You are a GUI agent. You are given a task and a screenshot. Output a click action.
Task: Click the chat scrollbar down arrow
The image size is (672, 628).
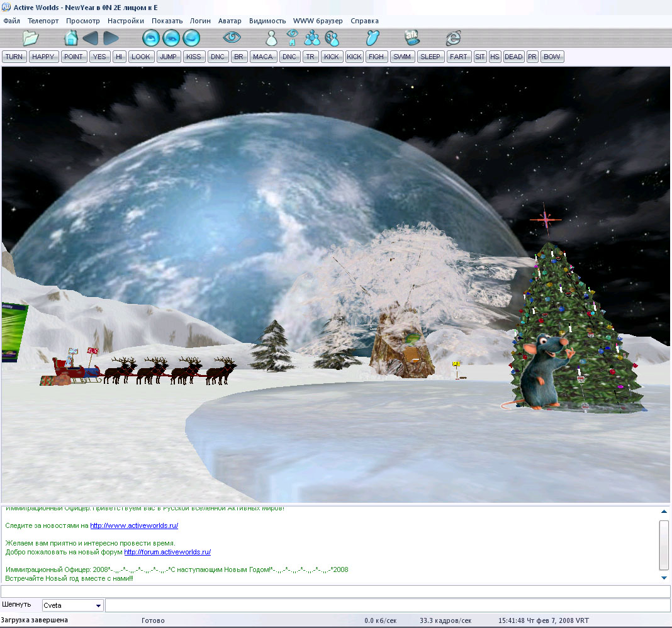[664, 578]
